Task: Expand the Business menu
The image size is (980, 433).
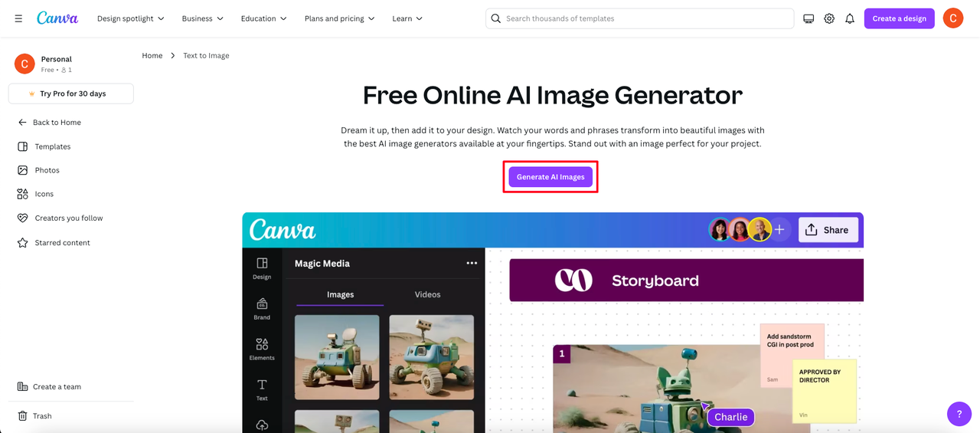Action: point(203,18)
